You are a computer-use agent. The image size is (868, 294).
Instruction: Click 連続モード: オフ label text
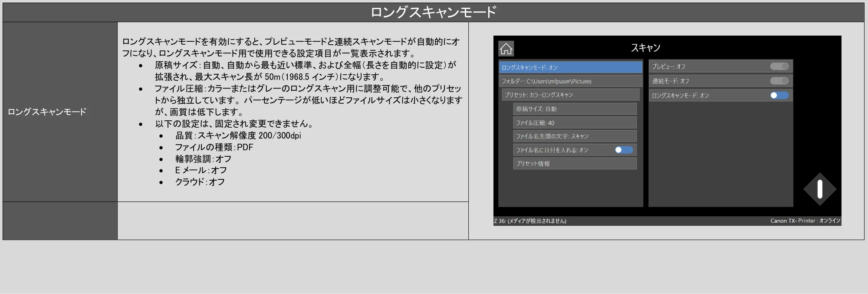point(671,81)
